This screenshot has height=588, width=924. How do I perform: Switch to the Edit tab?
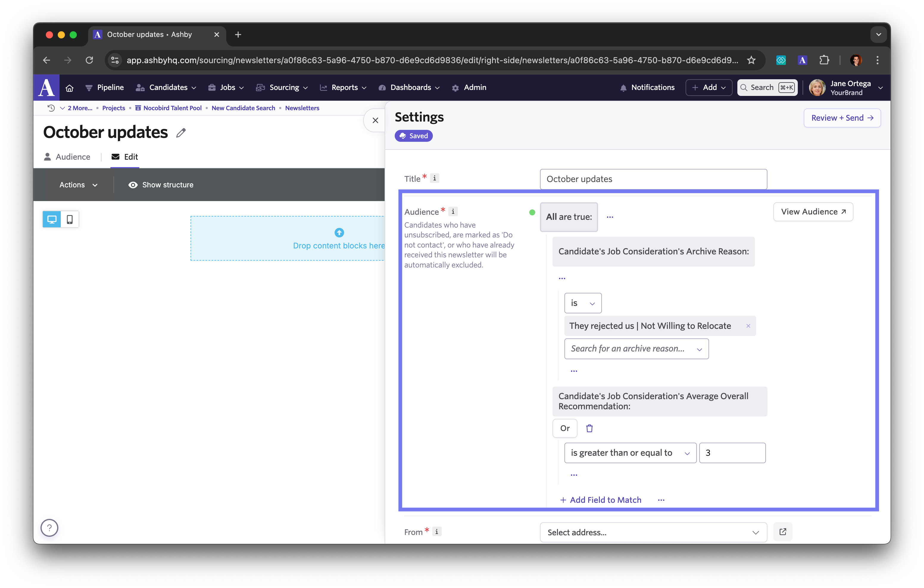(125, 157)
